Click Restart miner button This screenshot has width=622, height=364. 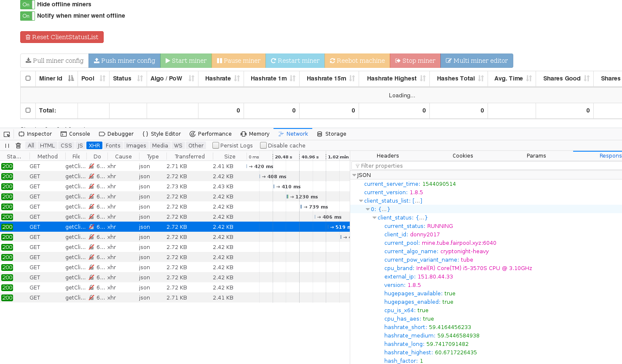(295, 61)
